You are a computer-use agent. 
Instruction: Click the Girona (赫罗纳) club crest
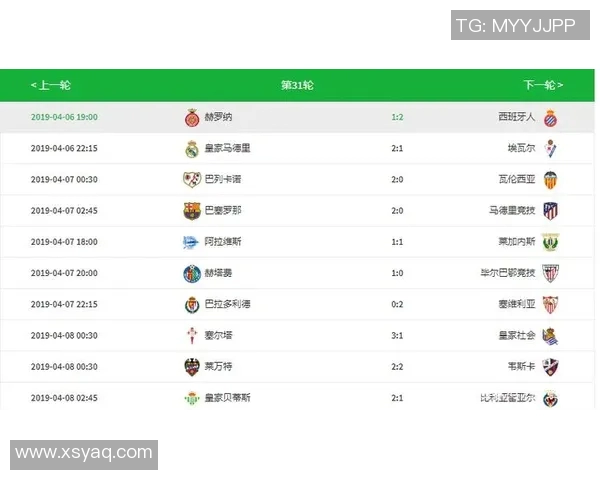tap(192, 118)
